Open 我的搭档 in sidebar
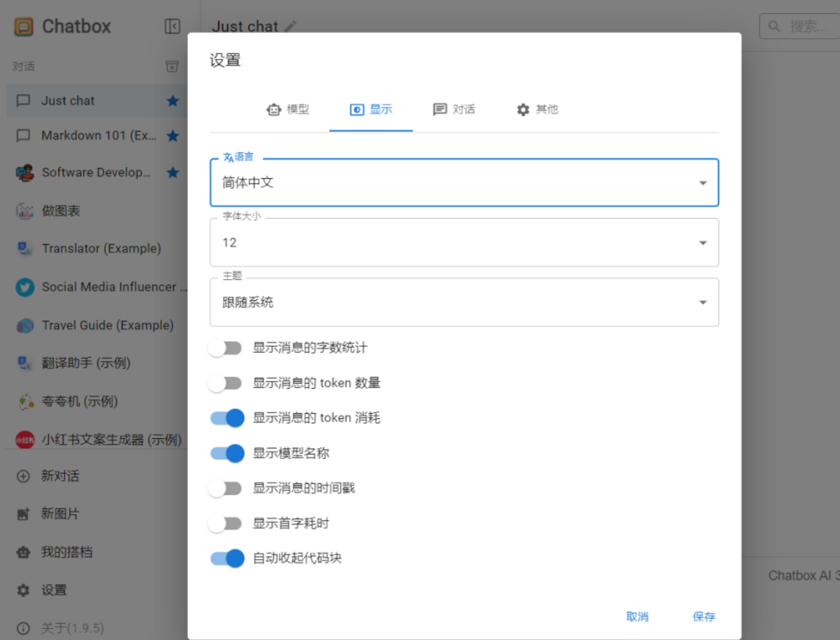 97,552
